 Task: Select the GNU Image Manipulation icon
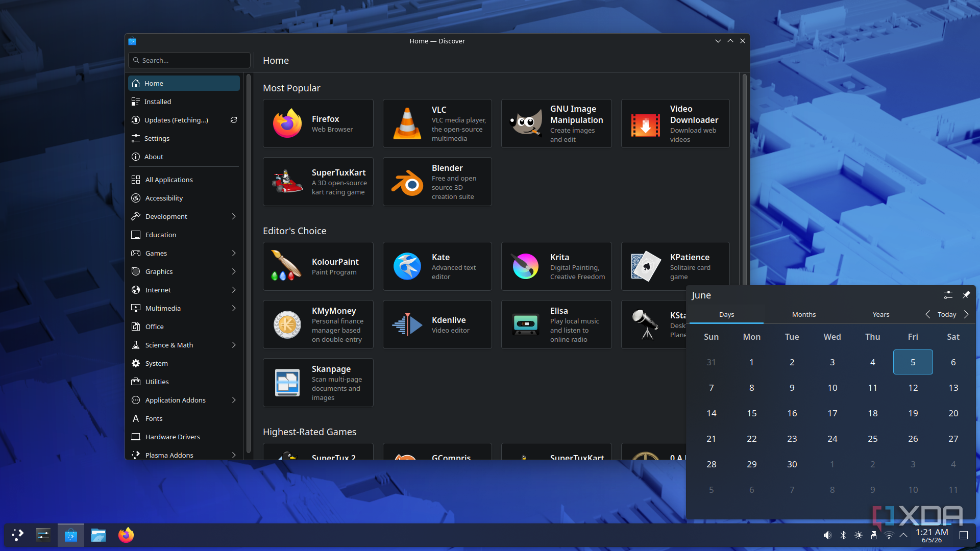526,123
